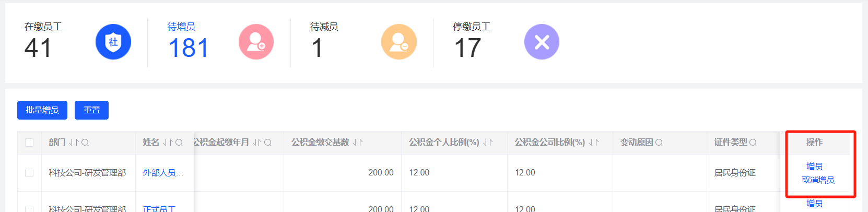Screen dimensions: 868x212
Task: Switch to the 待增员 tab
Action: (x=181, y=27)
